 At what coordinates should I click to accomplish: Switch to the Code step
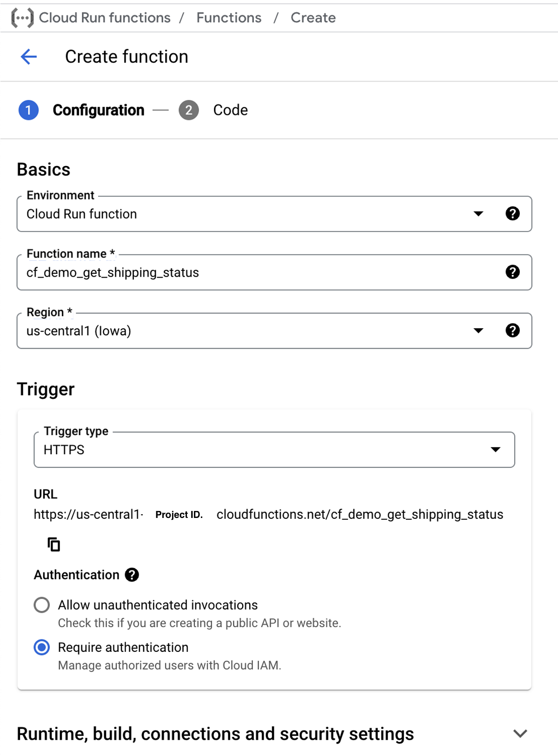point(230,110)
